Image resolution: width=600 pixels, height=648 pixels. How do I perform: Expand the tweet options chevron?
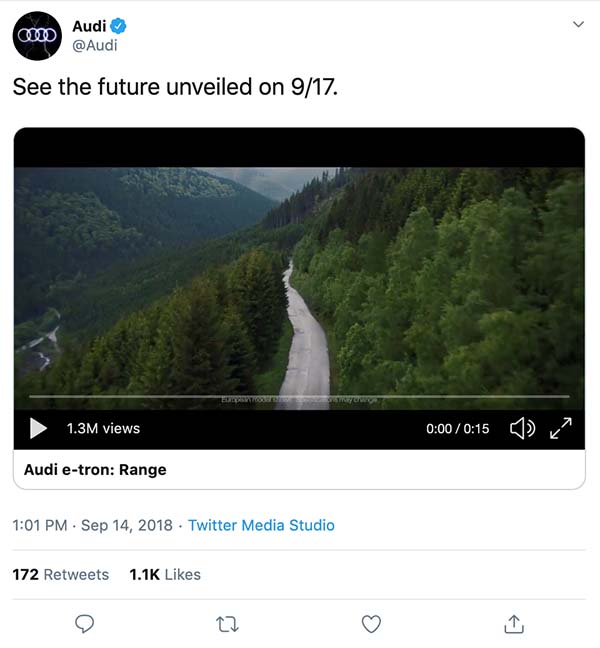pos(577,24)
